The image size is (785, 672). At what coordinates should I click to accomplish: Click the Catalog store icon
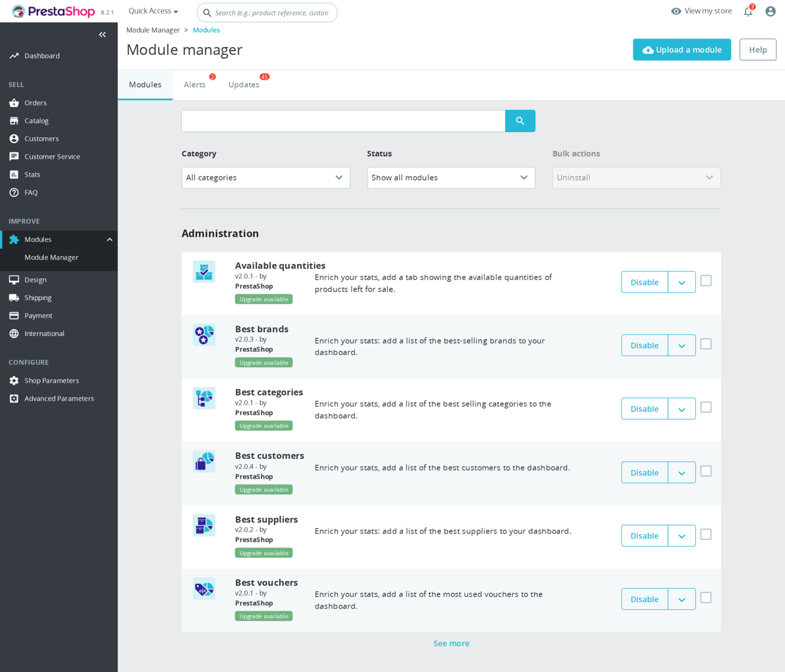(14, 121)
